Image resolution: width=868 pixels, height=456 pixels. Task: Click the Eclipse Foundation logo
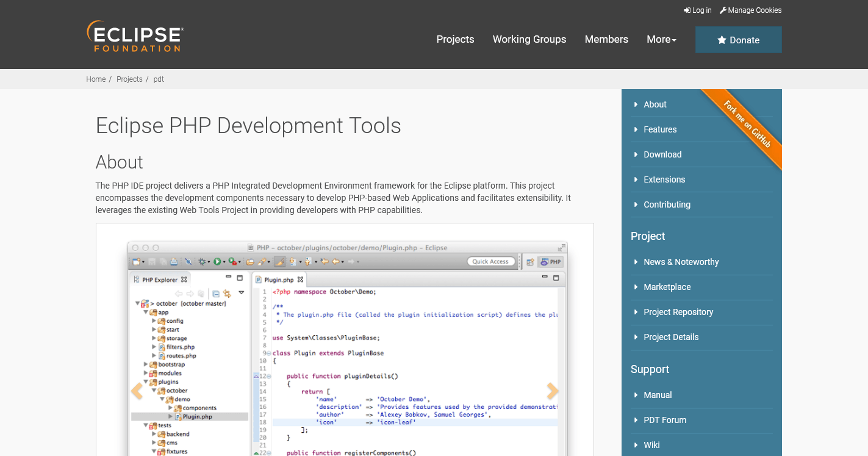[134, 36]
